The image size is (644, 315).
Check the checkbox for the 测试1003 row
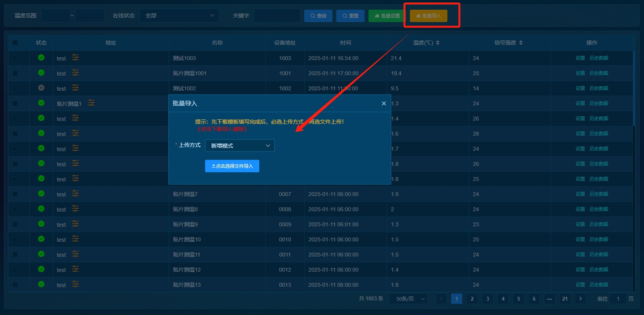[x=15, y=58]
